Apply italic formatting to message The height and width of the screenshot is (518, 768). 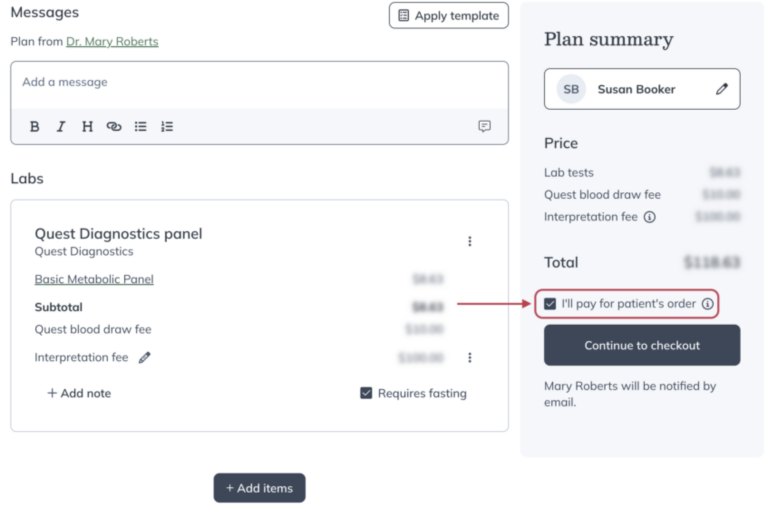click(61, 127)
